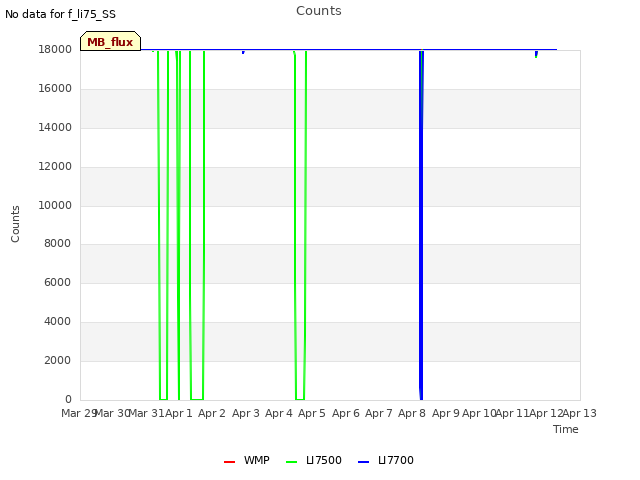
Task: Toggle the WMP legend entry
Action: coord(247,460)
